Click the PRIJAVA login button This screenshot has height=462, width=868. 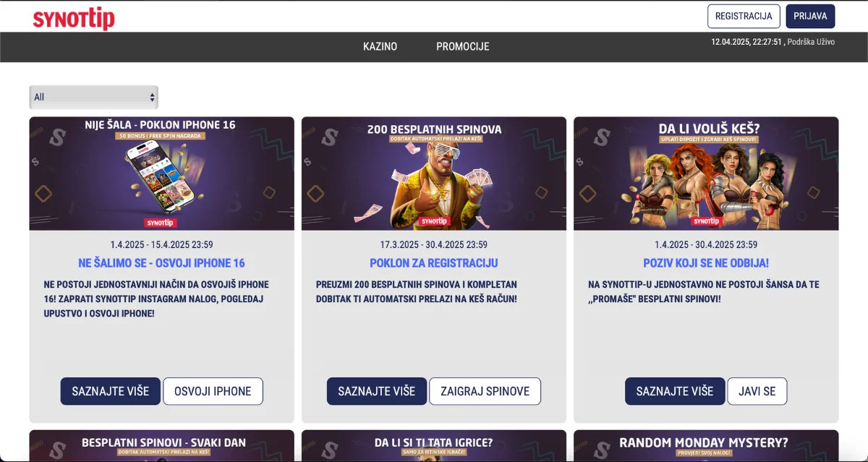(810, 16)
